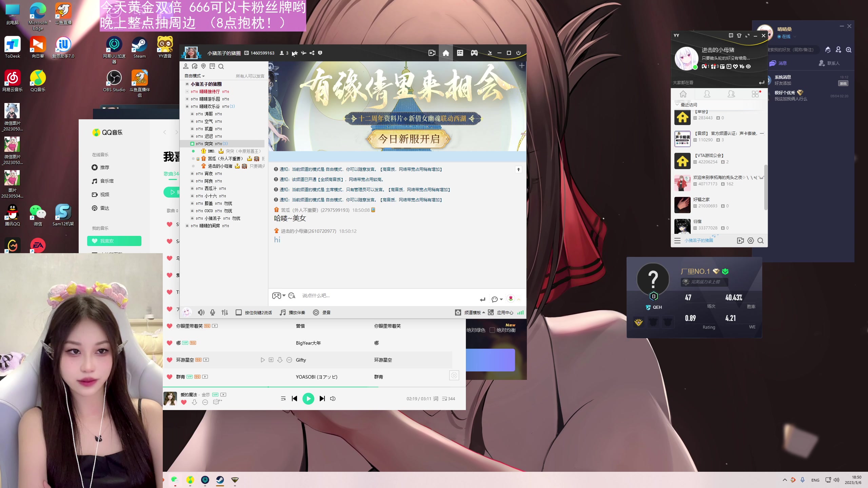Seek on the QQ Music progress bar
The image size is (868, 488).
tap(314, 387)
